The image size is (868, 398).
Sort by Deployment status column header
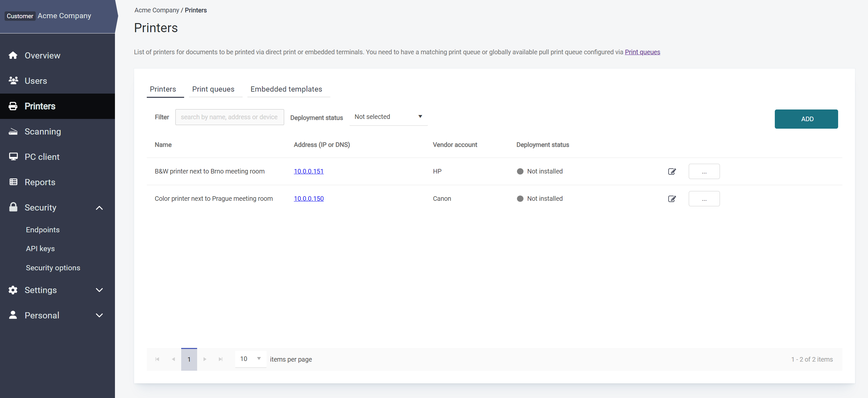[543, 145]
